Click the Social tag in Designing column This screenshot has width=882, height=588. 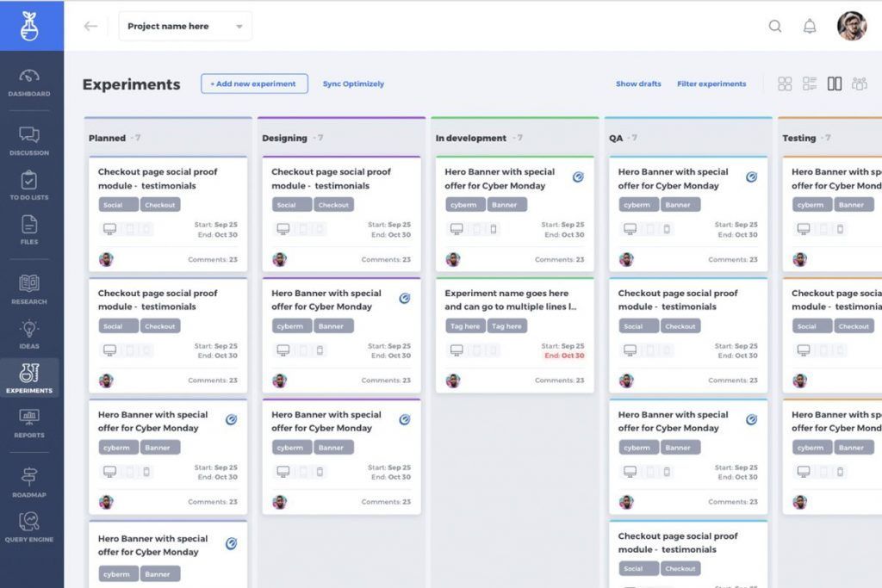click(x=292, y=205)
